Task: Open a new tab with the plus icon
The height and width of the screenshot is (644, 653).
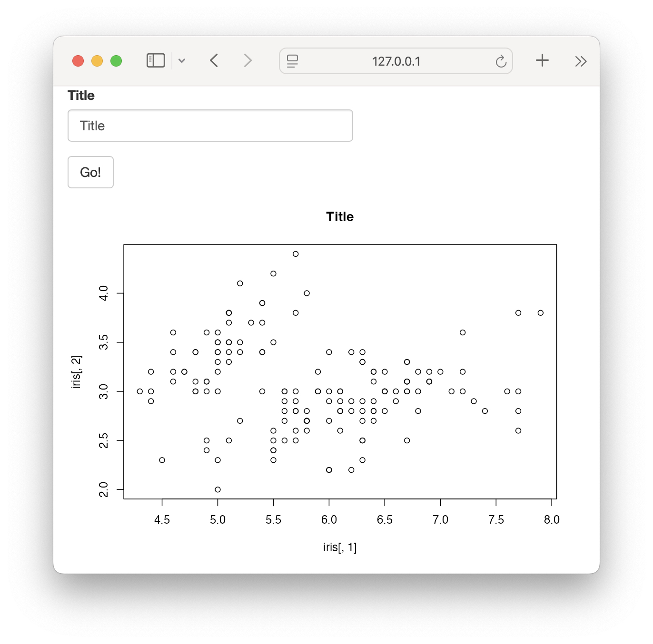Action: coord(542,60)
